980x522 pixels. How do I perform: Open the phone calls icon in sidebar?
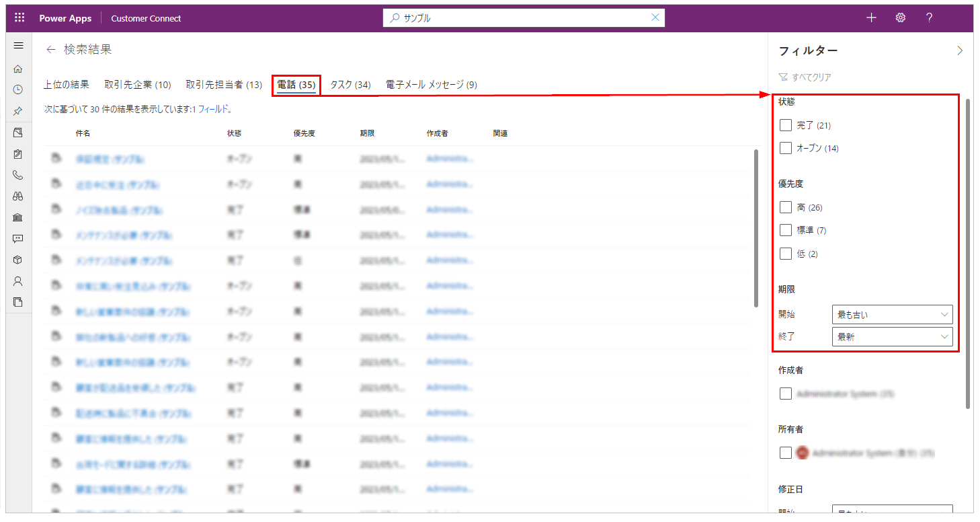click(18, 175)
